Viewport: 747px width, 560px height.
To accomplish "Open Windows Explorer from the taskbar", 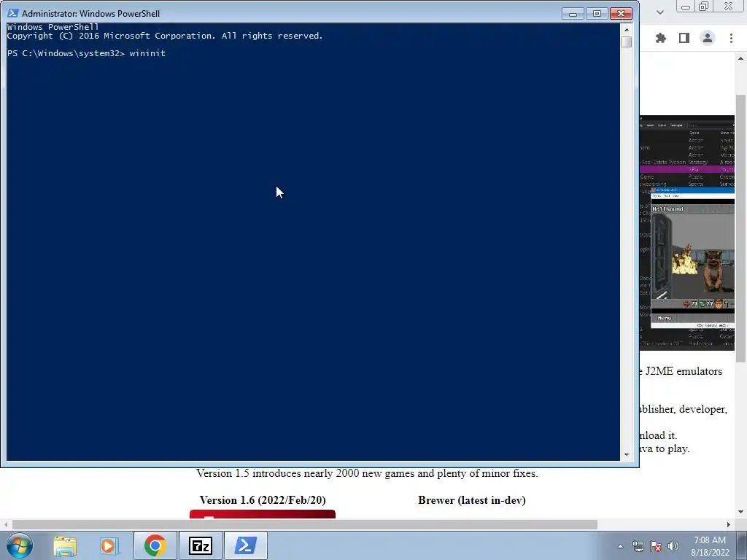I will [65, 545].
